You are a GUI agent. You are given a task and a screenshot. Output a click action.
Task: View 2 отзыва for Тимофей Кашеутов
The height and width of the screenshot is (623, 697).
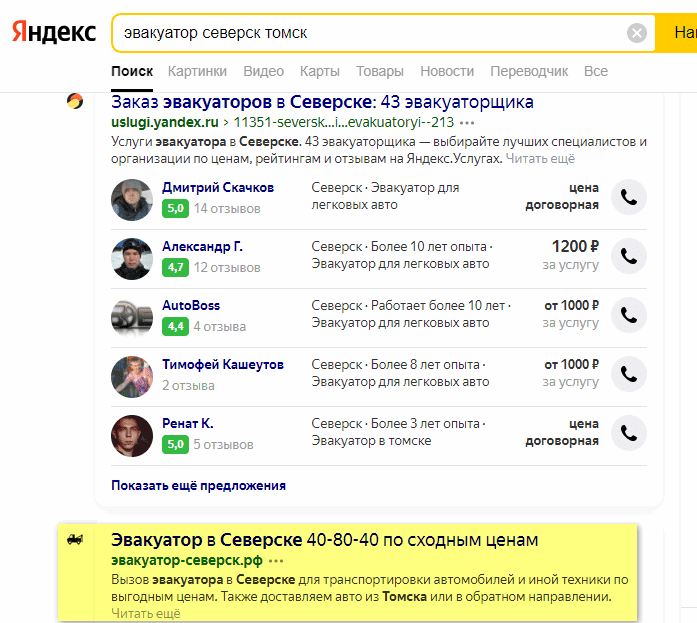pyautogui.click(x=188, y=385)
